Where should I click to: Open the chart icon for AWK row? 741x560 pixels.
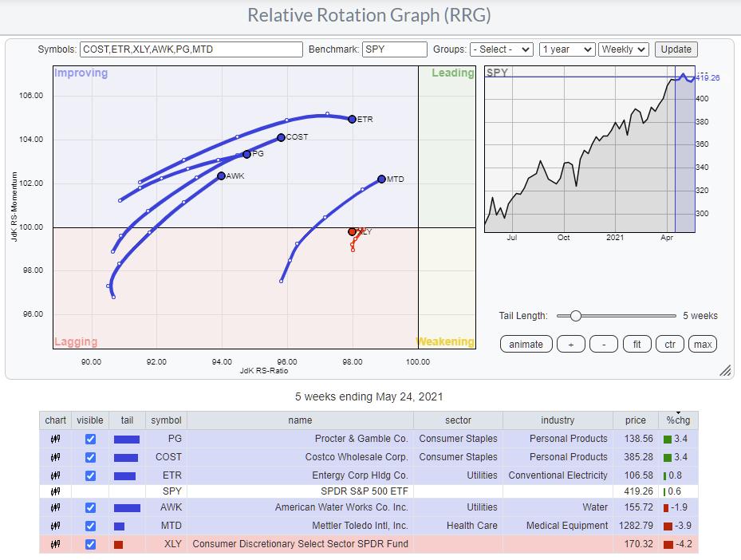pos(56,507)
